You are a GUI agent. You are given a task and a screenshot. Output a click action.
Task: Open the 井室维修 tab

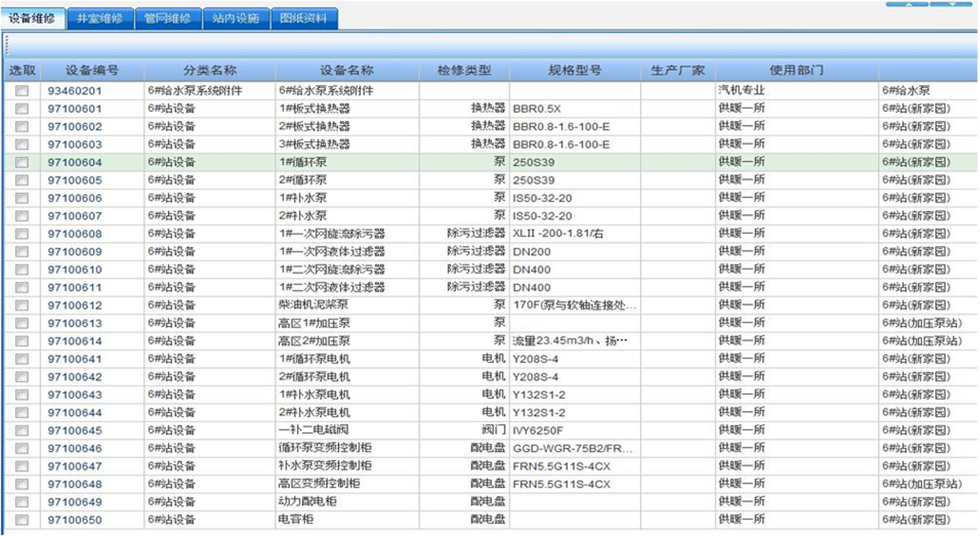(99, 19)
